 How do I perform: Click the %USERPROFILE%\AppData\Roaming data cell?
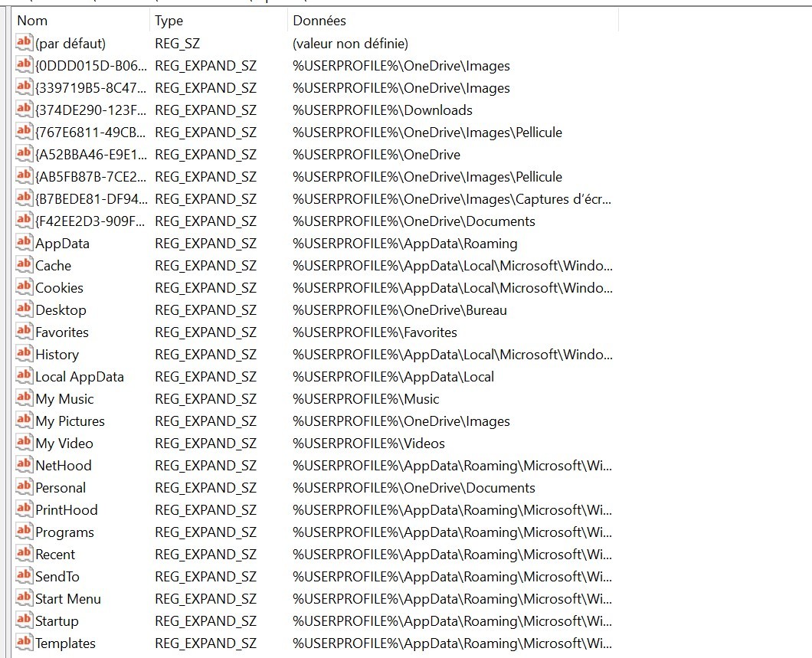405,244
